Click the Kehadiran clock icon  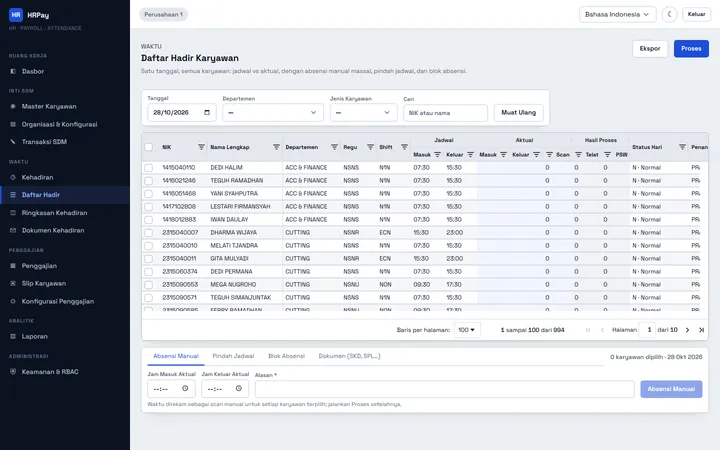[x=13, y=177]
